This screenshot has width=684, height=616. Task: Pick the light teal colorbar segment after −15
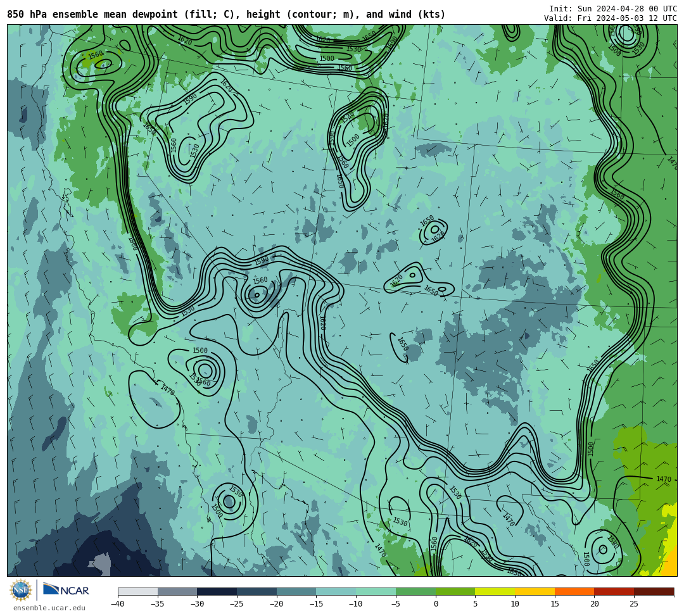(336, 591)
